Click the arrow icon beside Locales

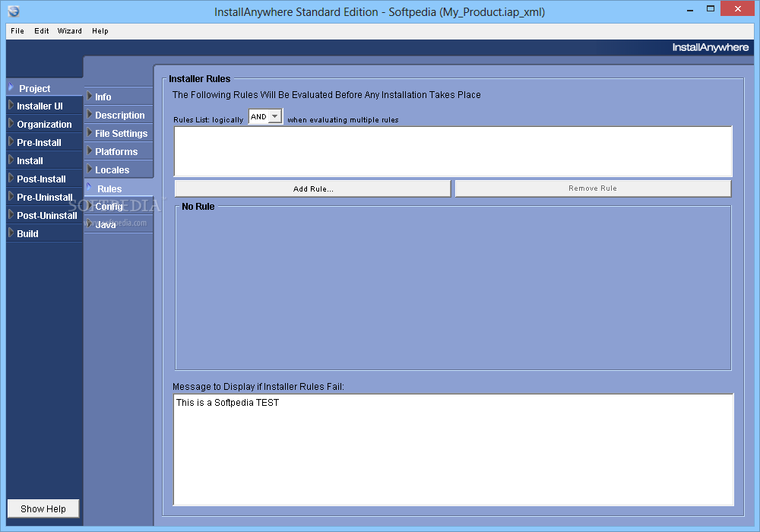tap(89, 169)
